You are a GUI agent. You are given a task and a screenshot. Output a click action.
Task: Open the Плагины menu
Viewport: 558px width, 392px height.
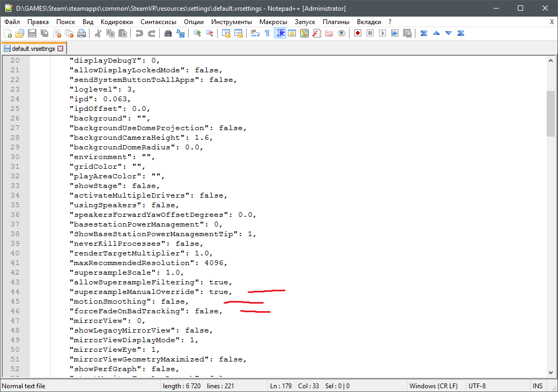(336, 22)
